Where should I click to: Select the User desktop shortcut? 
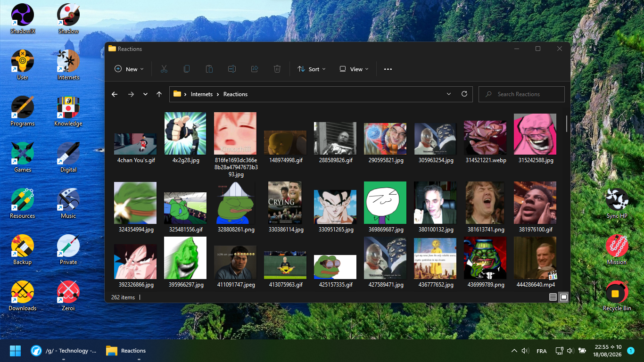point(23,65)
